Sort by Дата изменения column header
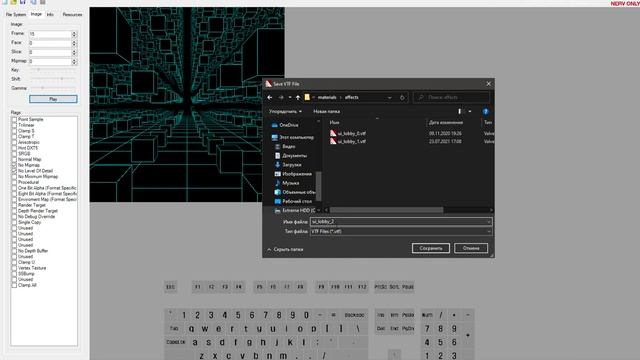640x360 pixels. tap(446, 122)
